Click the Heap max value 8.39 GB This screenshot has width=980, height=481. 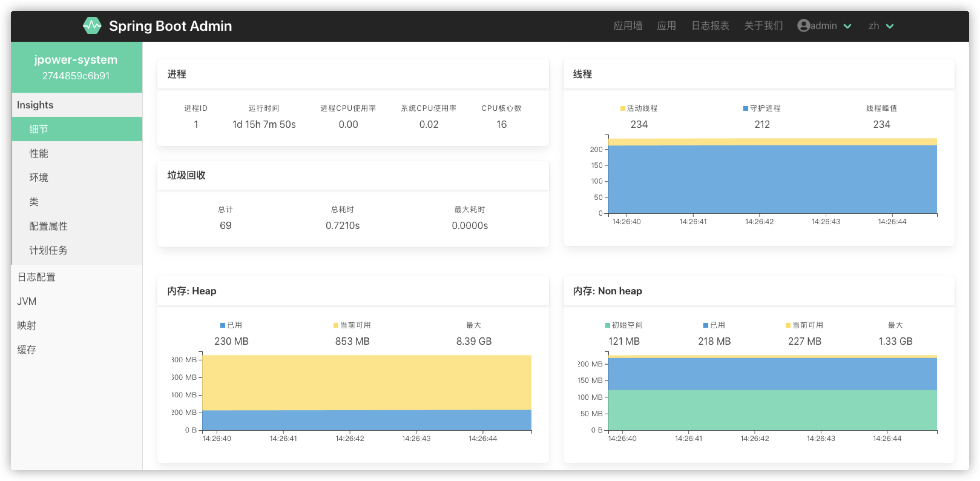click(474, 341)
